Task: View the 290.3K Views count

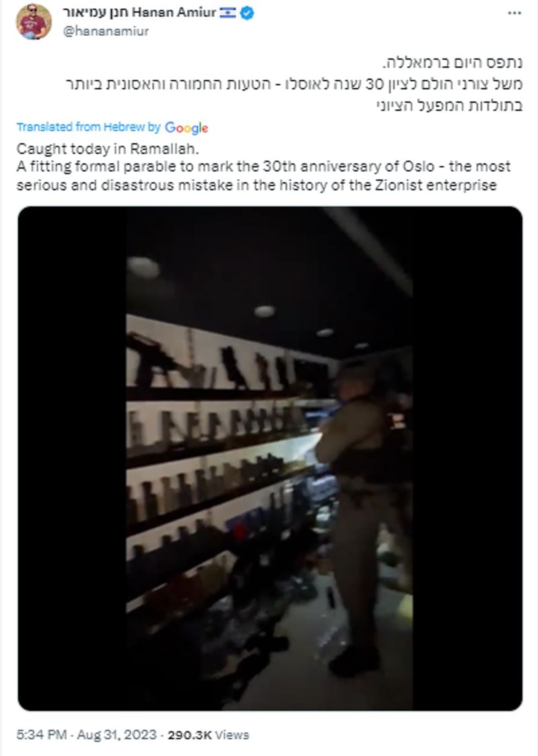Action: pyautogui.click(x=208, y=735)
